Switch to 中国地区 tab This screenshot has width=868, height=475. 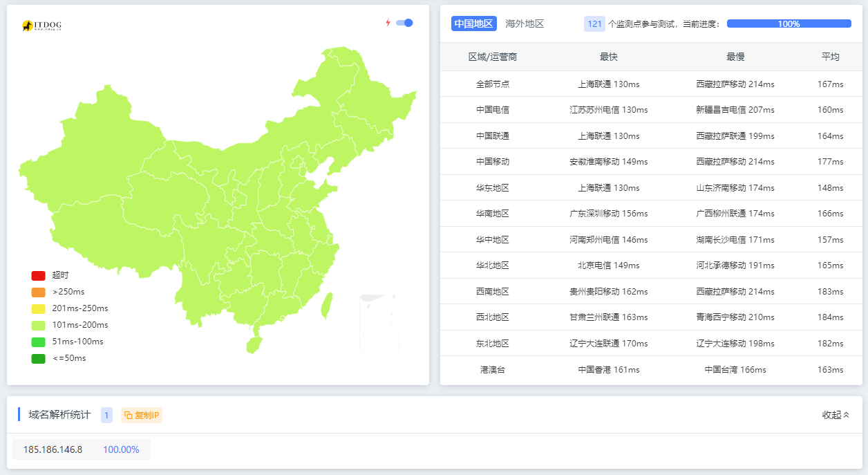(473, 24)
